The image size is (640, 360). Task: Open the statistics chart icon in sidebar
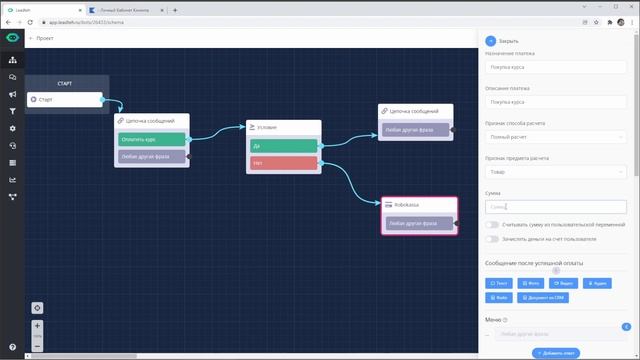pyautogui.click(x=13, y=180)
